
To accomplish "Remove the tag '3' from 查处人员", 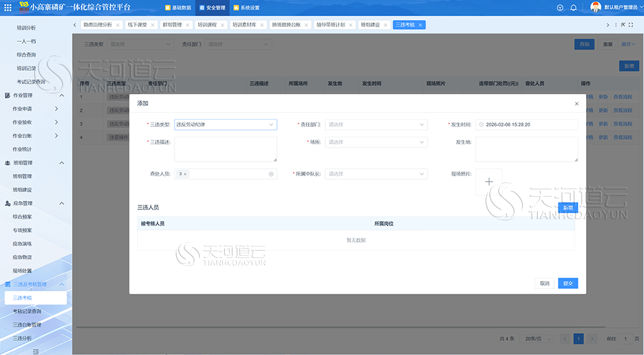I will coord(185,174).
